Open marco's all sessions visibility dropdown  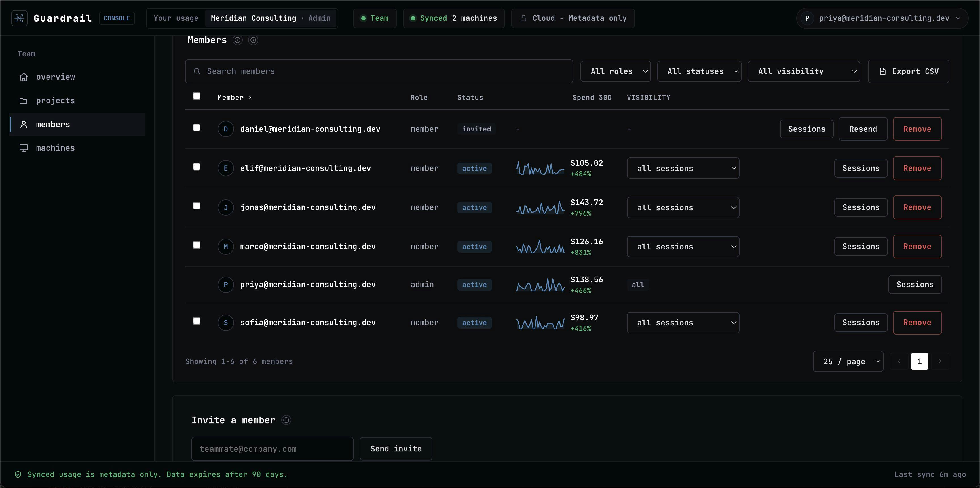(683, 247)
